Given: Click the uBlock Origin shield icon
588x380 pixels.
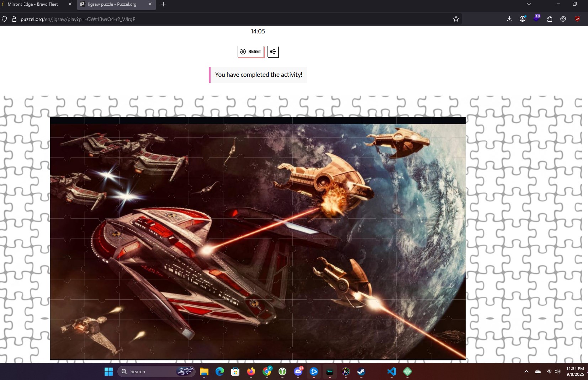Looking at the screenshot, I should (x=577, y=19).
